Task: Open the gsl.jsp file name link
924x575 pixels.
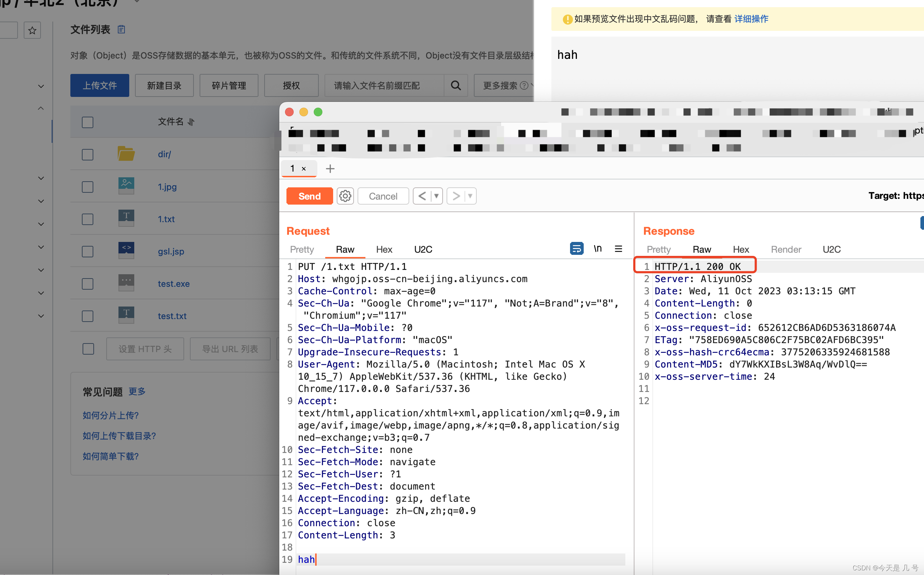Action: tap(171, 251)
